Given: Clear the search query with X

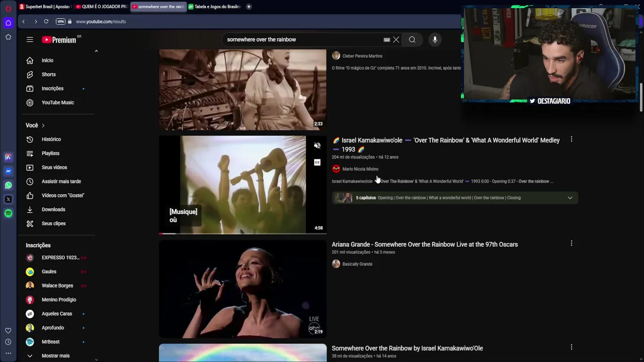Looking at the screenshot, I should (x=396, y=40).
